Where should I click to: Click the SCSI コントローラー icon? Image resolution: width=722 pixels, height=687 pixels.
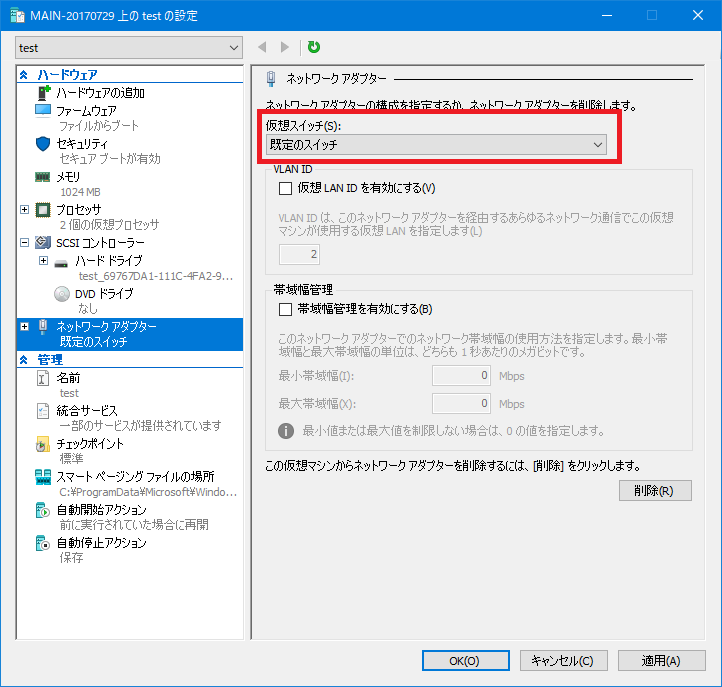(x=43, y=242)
